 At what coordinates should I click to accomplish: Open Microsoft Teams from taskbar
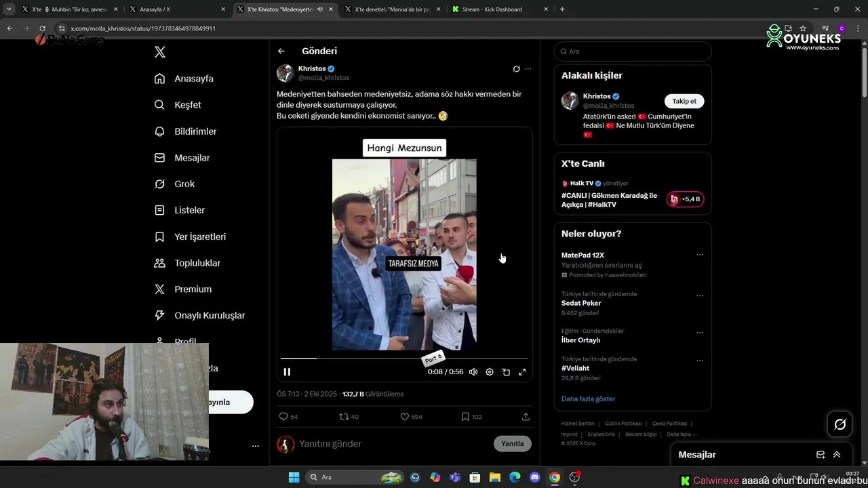(x=455, y=477)
